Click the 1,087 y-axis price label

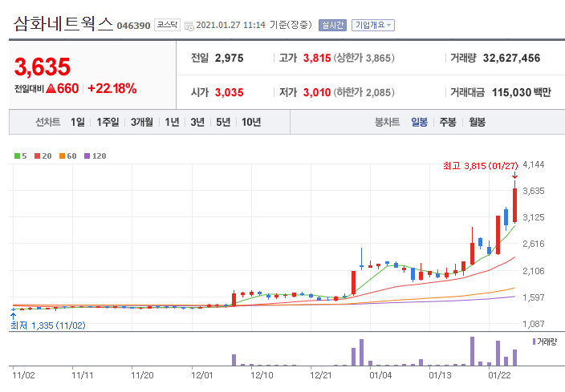534,324
